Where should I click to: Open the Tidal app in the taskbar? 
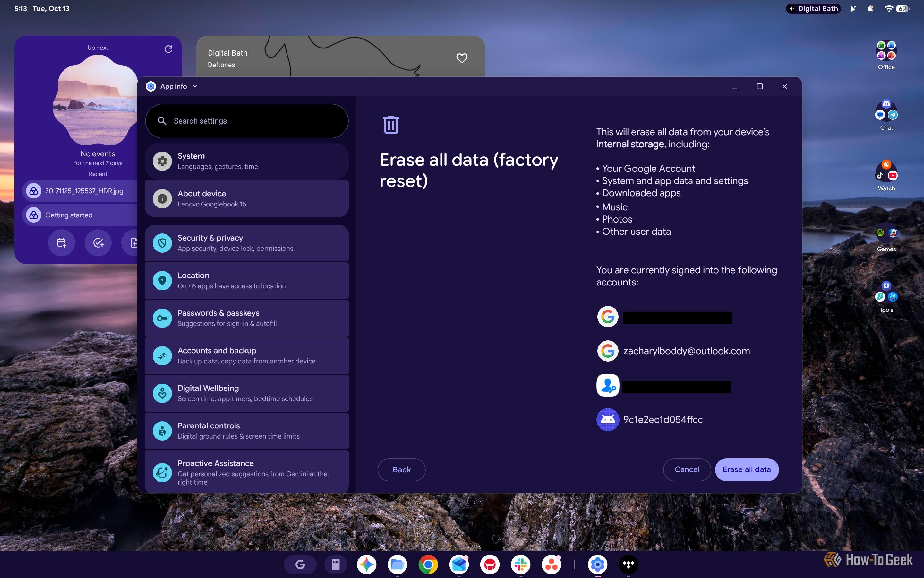[x=628, y=564]
